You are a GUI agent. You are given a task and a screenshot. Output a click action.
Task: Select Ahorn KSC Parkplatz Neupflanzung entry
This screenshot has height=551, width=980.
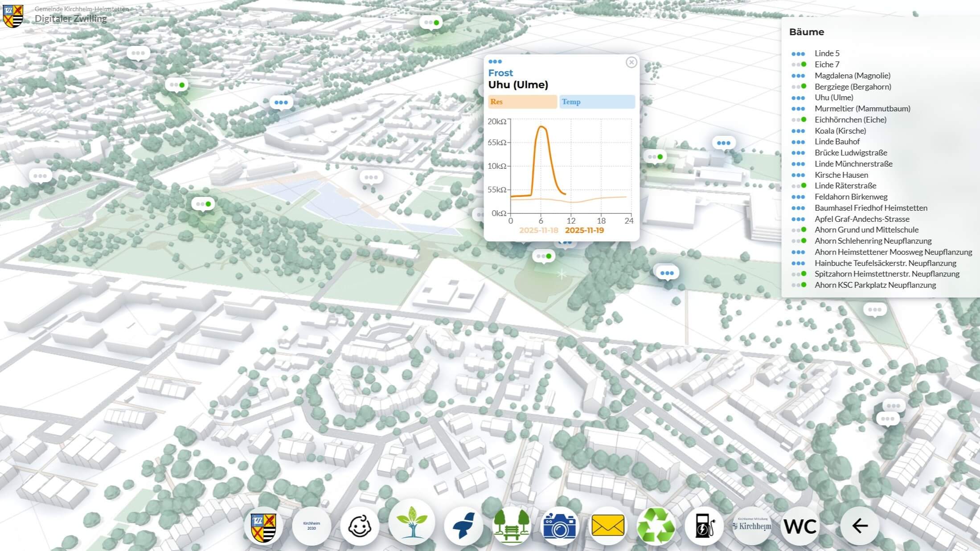tap(875, 285)
